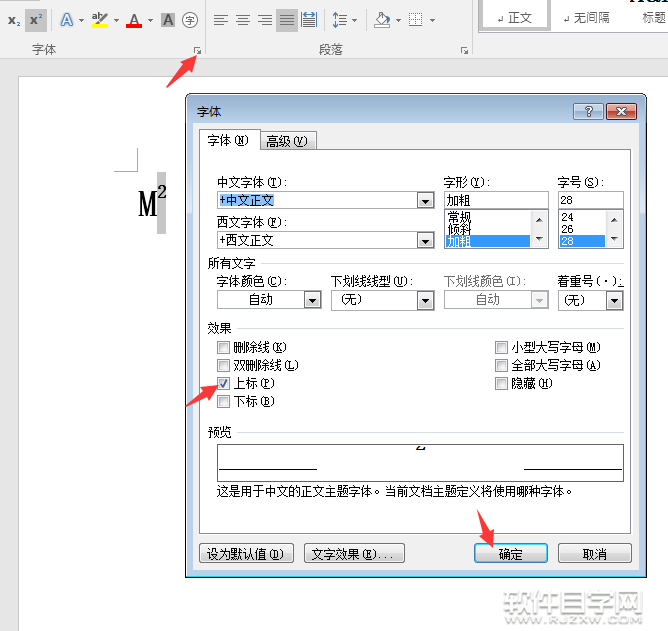Close the font dialog
The image size is (668, 631).
tap(621, 112)
